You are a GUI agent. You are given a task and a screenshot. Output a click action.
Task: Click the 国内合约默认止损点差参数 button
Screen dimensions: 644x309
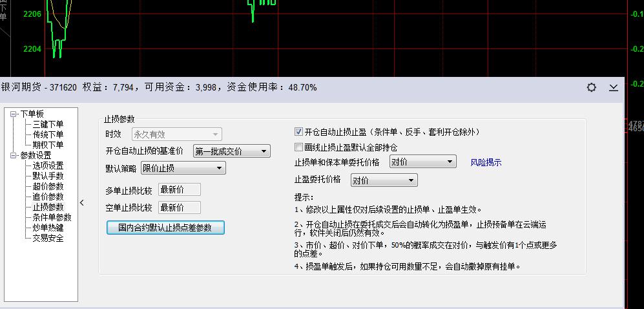166,228
